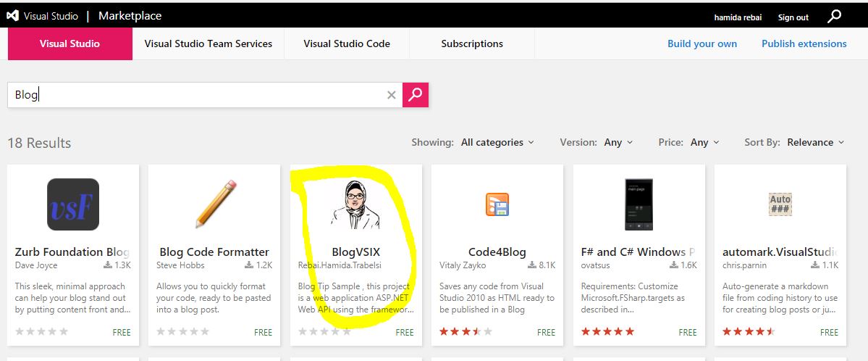Click the F# and C# Windows phone image

point(639,204)
